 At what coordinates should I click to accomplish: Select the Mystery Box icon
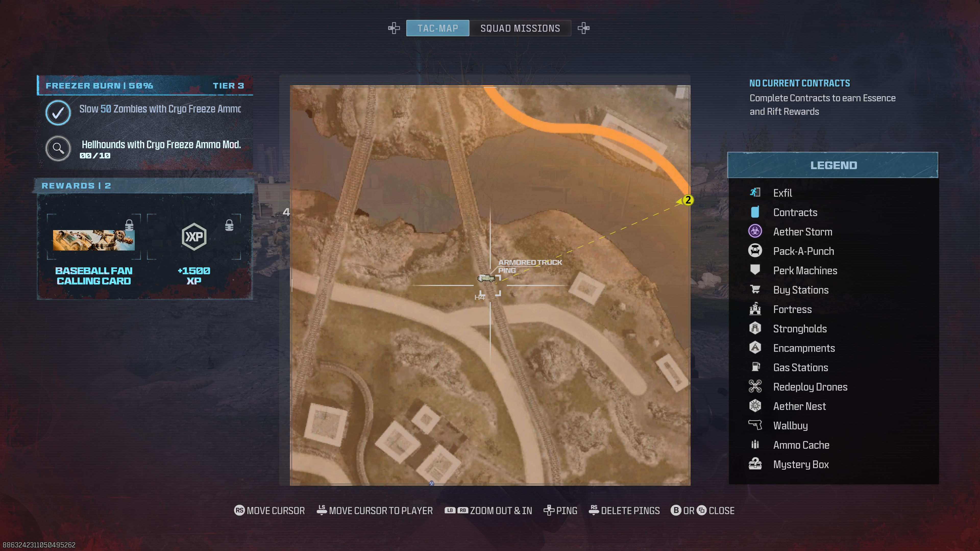click(755, 464)
